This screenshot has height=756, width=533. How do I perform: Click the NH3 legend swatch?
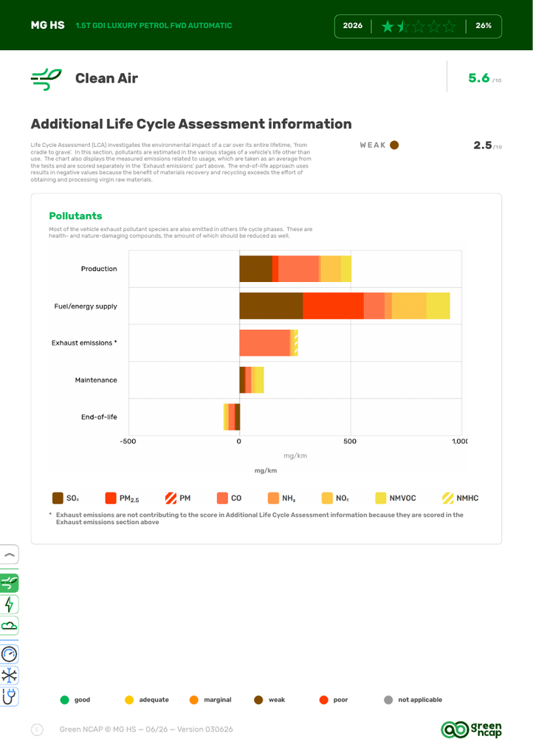pos(273,498)
